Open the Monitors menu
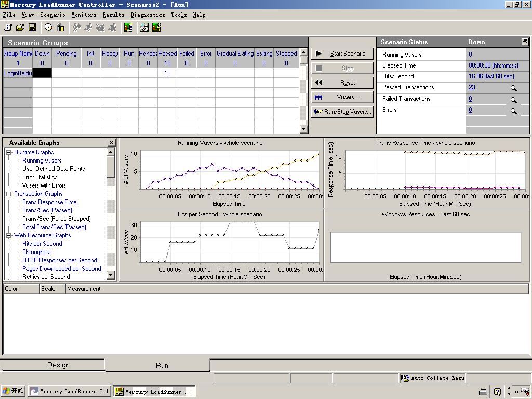The image size is (532, 399). (x=84, y=15)
